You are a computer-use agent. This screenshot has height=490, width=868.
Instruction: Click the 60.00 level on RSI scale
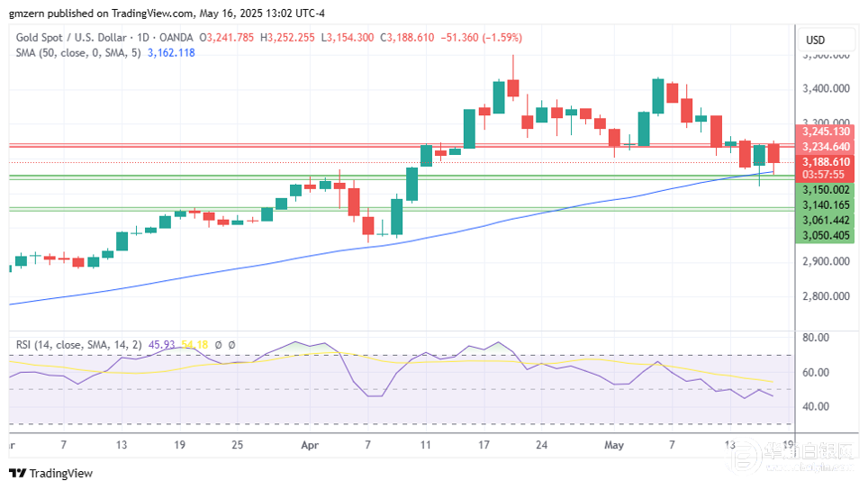click(x=815, y=372)
